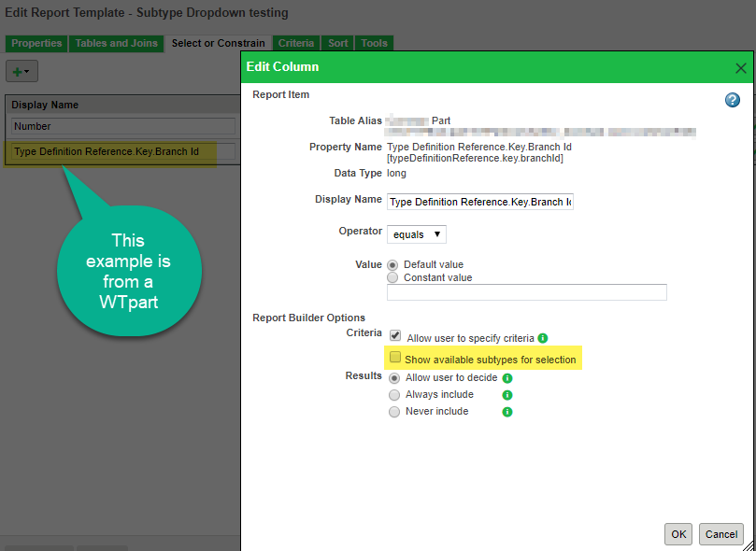Click info icon next to "Allow user to decide"
Image resolution: width=756 pixels, height=551 pixels.
(506, 378)
